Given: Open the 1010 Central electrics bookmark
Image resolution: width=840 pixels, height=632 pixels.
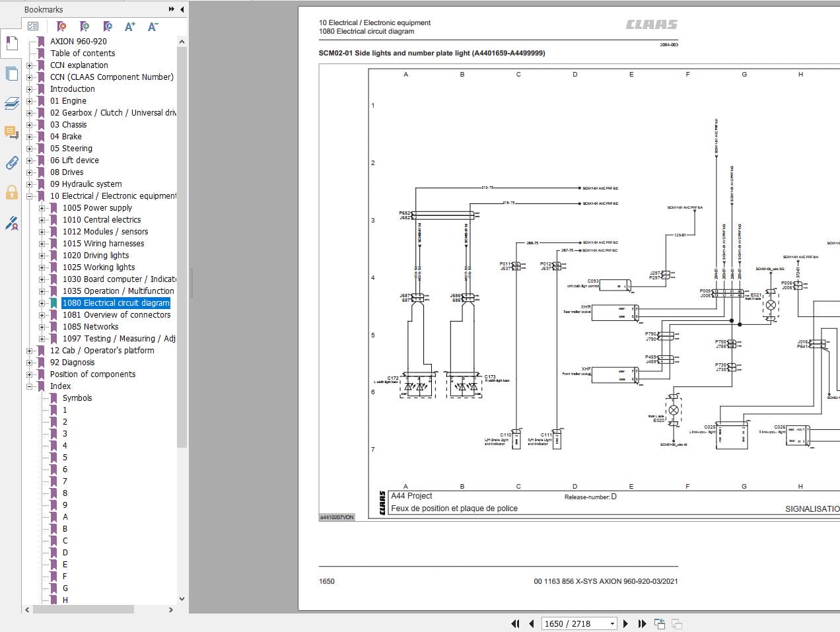Looking at the screenshot, I should pyautogui.click(x=102, y=220).
